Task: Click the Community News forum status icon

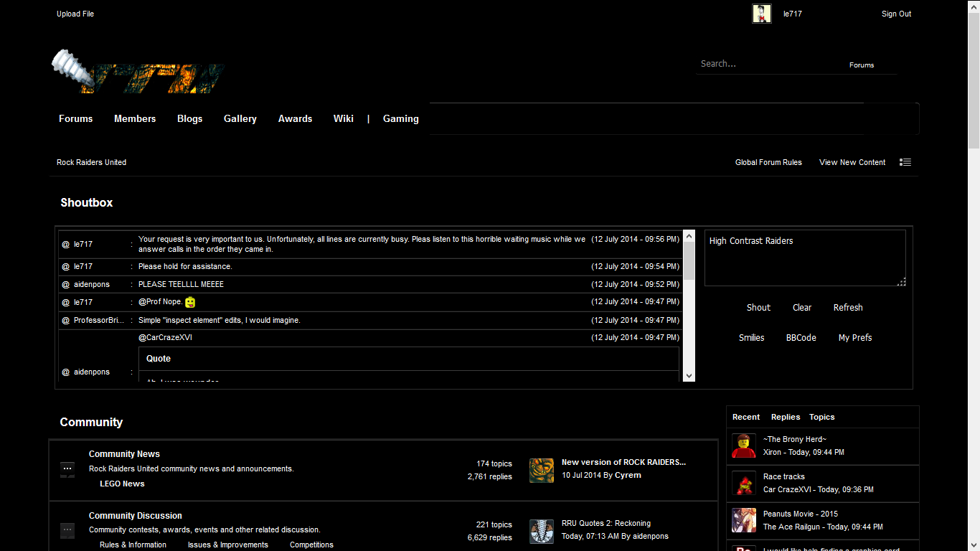Action: point(67,470)
